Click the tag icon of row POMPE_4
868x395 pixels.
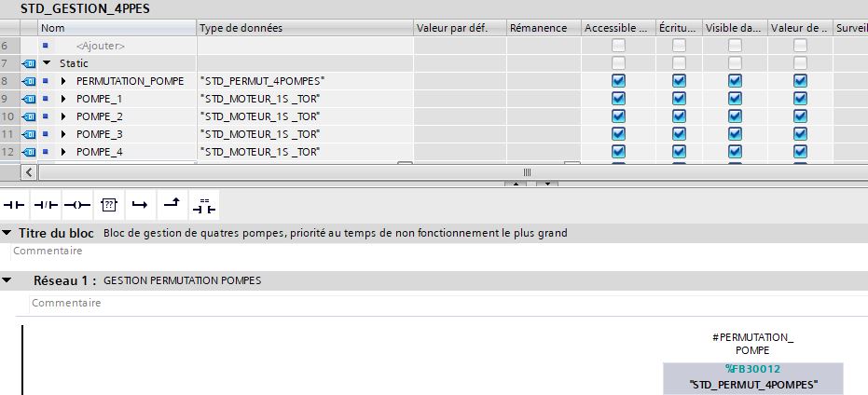[x=28, y=152]
